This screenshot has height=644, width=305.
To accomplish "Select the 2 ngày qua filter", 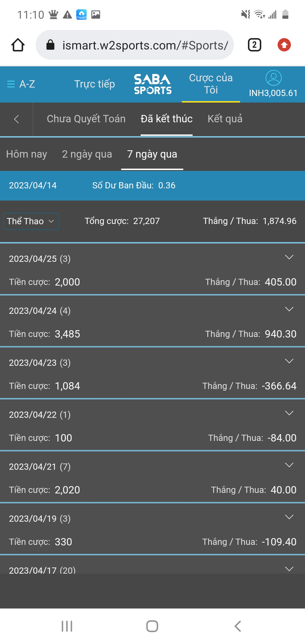I will pos(87,154).
